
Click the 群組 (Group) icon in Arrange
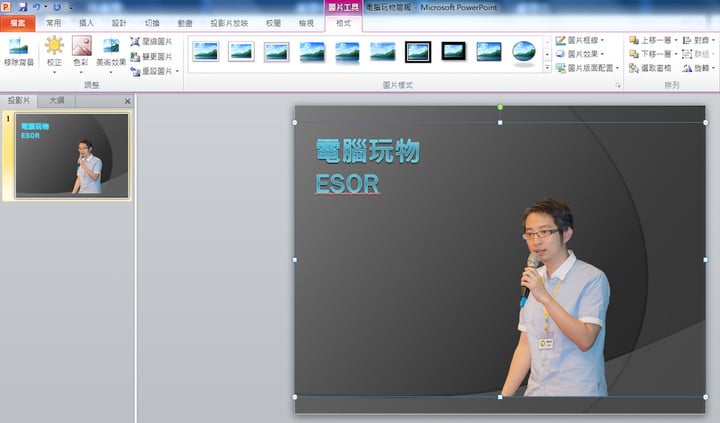pos(687,54)
